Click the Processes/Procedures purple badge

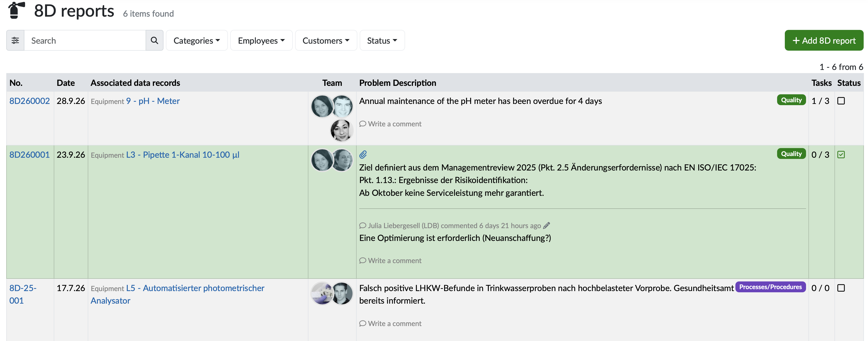770,287
